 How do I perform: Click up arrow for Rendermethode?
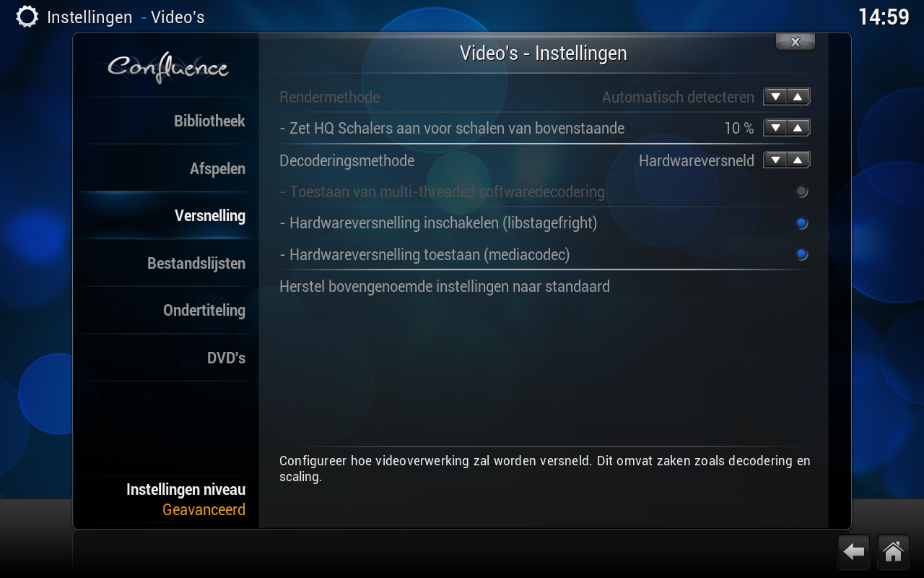tap(798, 97)
